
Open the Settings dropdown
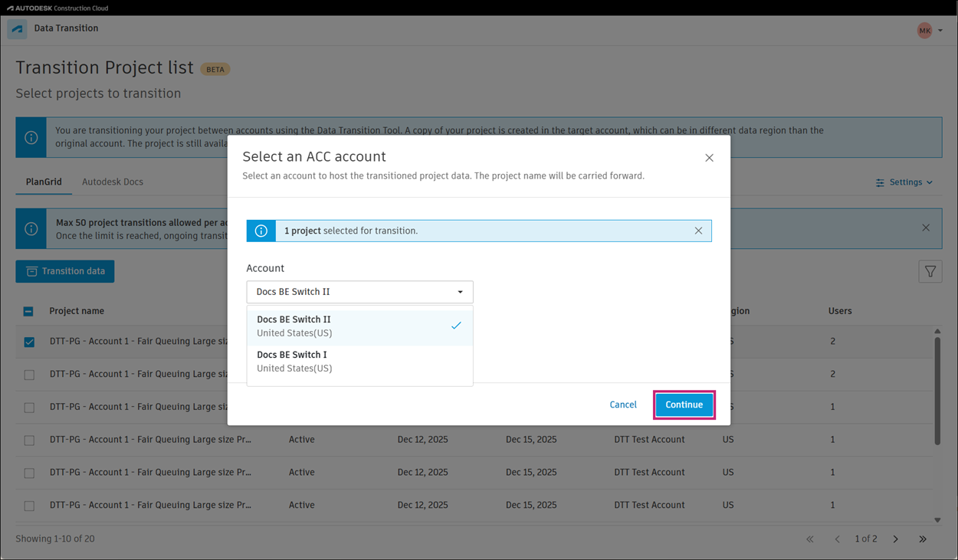point(904,182)
